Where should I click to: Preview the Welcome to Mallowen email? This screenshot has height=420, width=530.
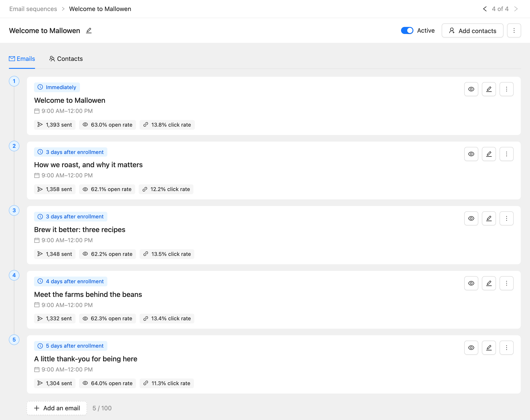tap(471, 89)
